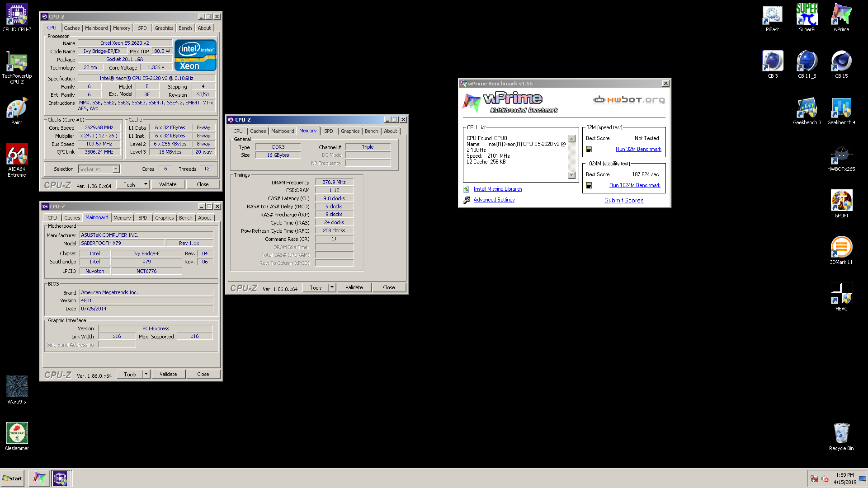This screenshot has width=868, height=488.
Task: Open the Recycle Bin
Action: coord(841,436)
